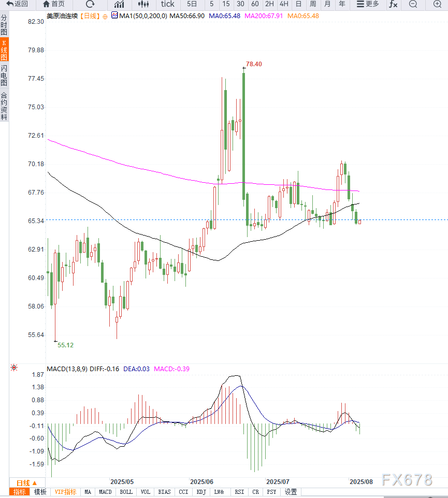
Task: Click the MA1 indicator chart icon
Action: 114,16
